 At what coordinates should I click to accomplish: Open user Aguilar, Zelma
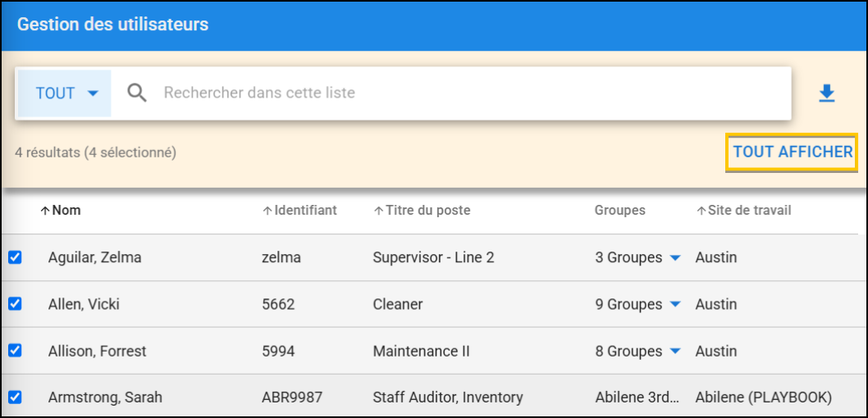[94, 257]
